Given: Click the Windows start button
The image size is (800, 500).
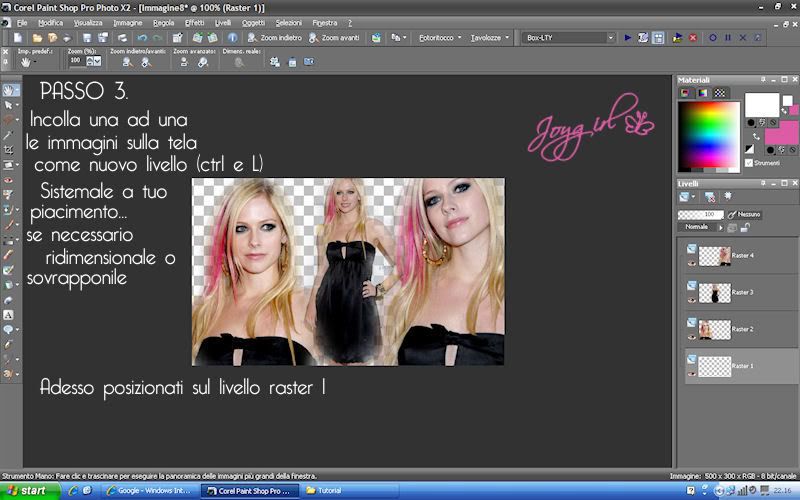Looking at the screenshot, I should (x=30, y=491).
